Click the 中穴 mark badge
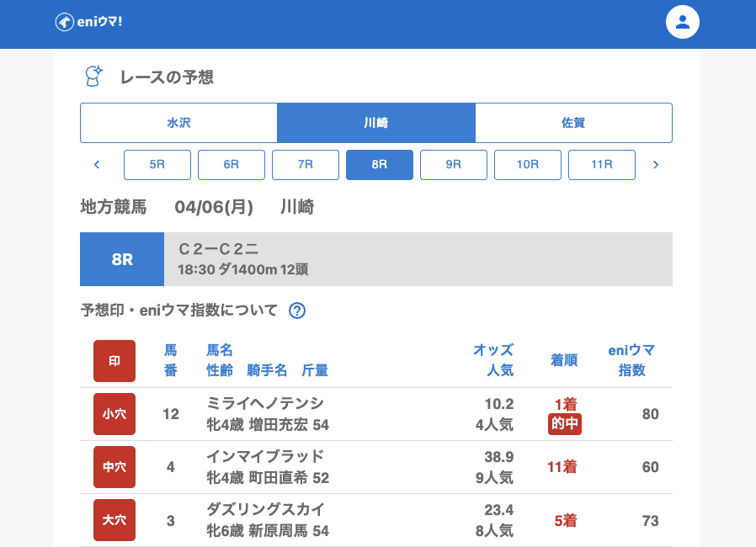Screen dimensions: 756x547 114,467
